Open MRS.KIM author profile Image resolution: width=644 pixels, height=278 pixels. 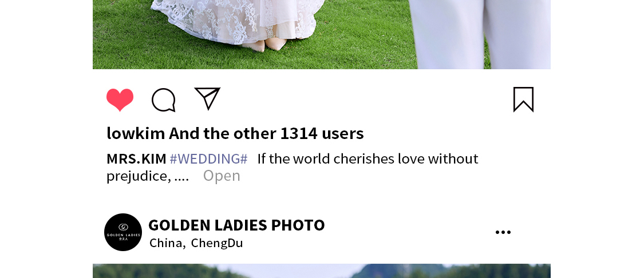136,158
